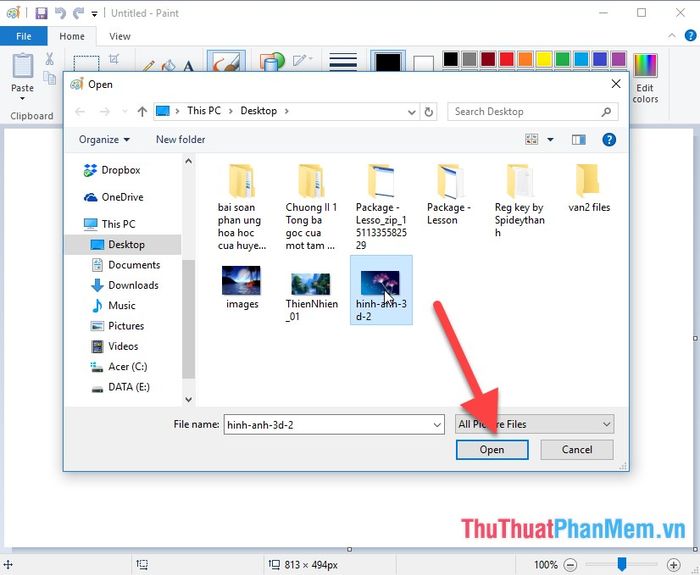Switch to the View ribbon tab
This screenshot has height=575, width=700.
pyautogui.click(x=120, y=36)
